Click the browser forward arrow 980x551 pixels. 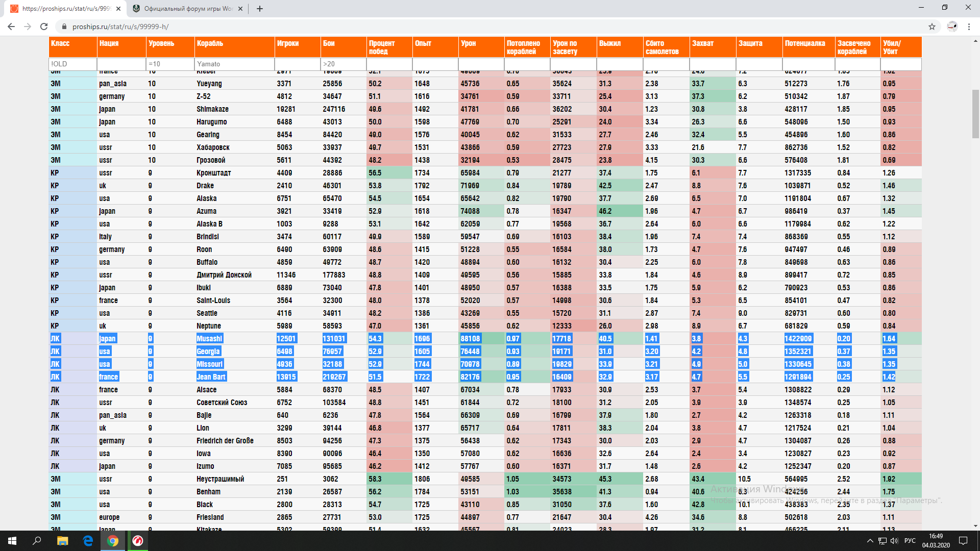pyautogui.click(x=28, y=27)
